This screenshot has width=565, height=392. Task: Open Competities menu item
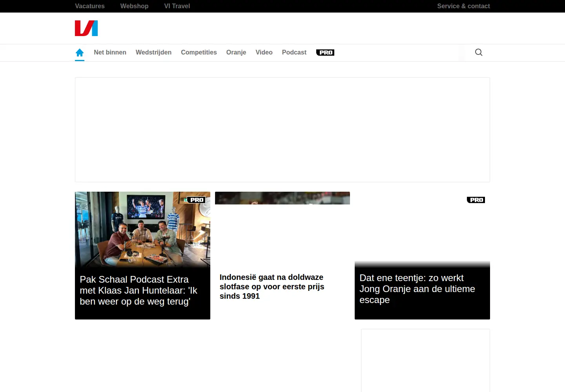pos(199,53)
